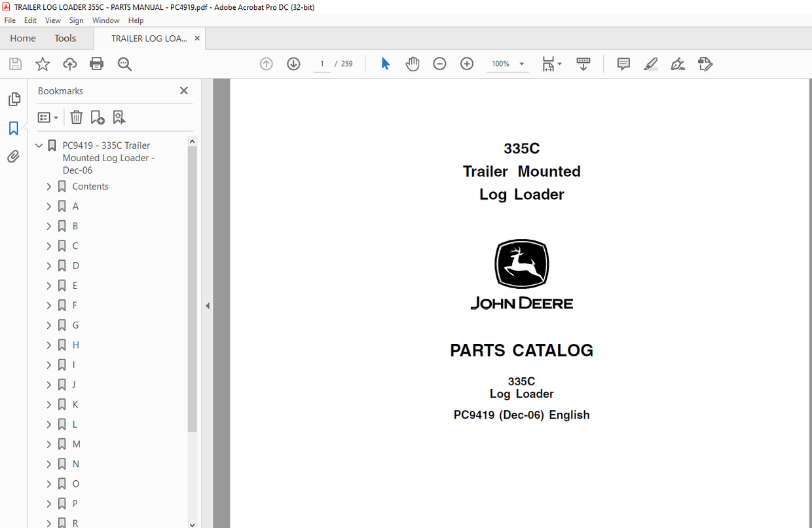Switch to the Home tab

point(22,38)
